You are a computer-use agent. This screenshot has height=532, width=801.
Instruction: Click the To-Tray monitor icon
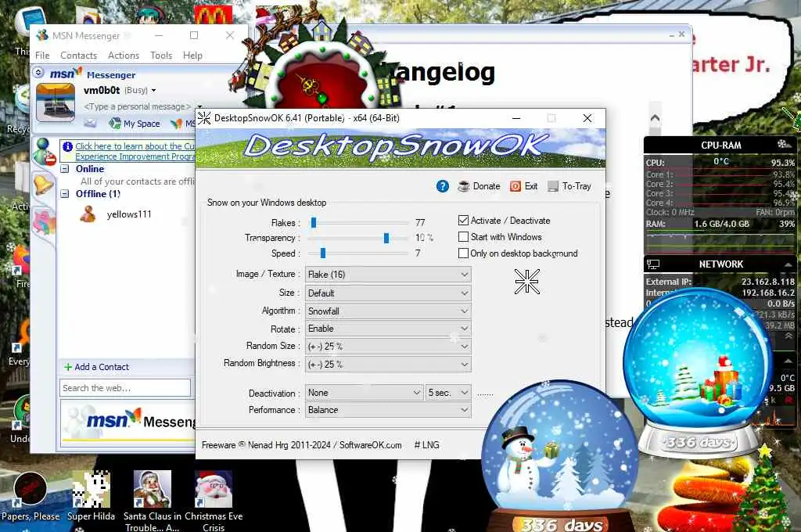point(553,186)
